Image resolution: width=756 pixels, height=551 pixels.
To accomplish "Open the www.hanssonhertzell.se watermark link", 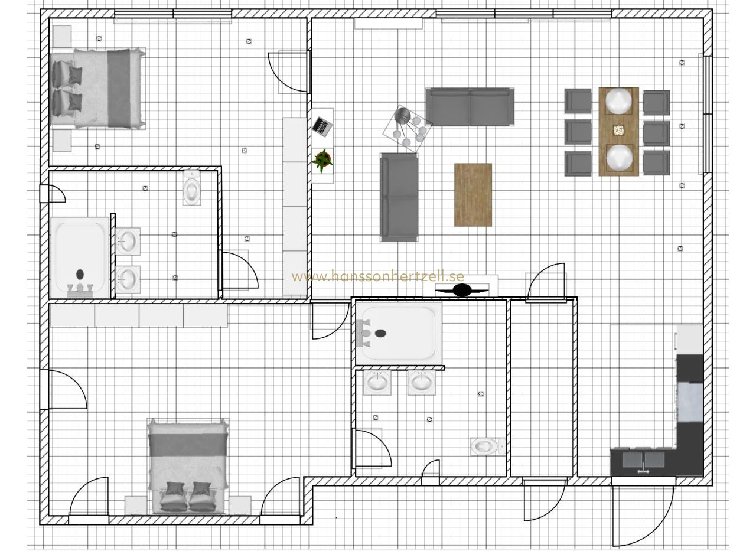I will tap(377, 276).
